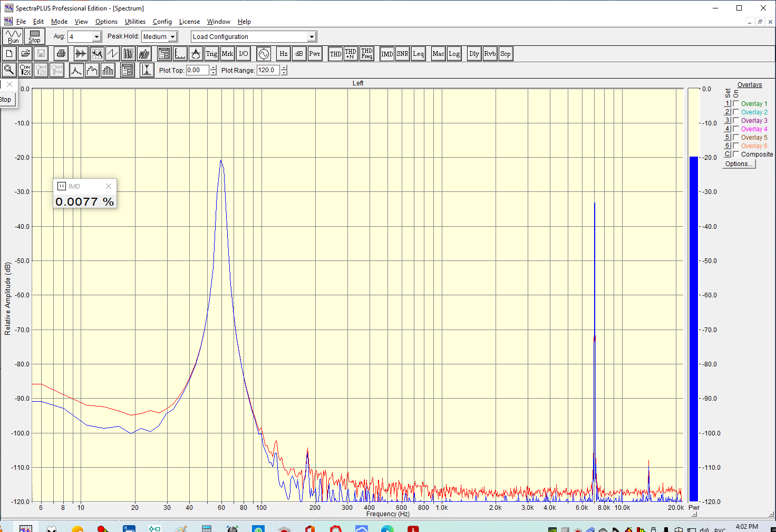The image size is (776, 532).
Task: Switch to stepped plot style
Action: (x=92, y=70)
